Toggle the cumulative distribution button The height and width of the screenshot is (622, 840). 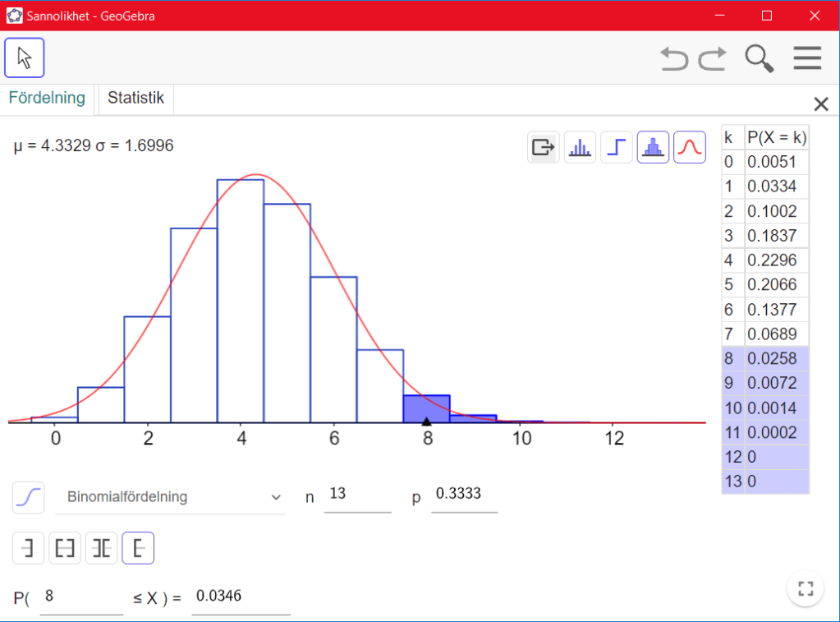click(29, 497)
